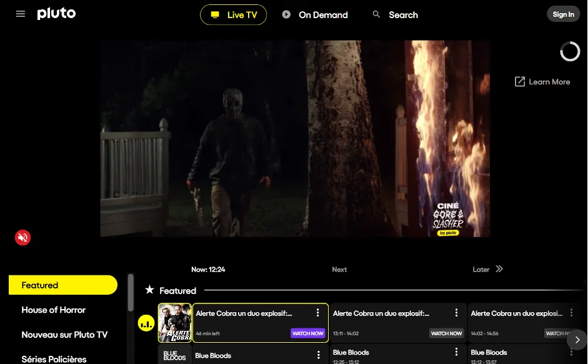
Task: Click the Learn More external link icon
Action: [520, 82]
